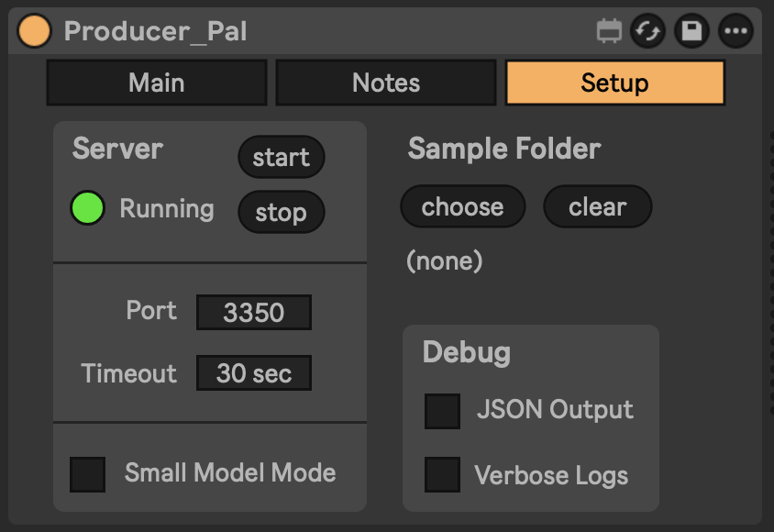Select the Setup tab
Screen dimensions: 774x532
pyautogui.click(x=614, y=83)
